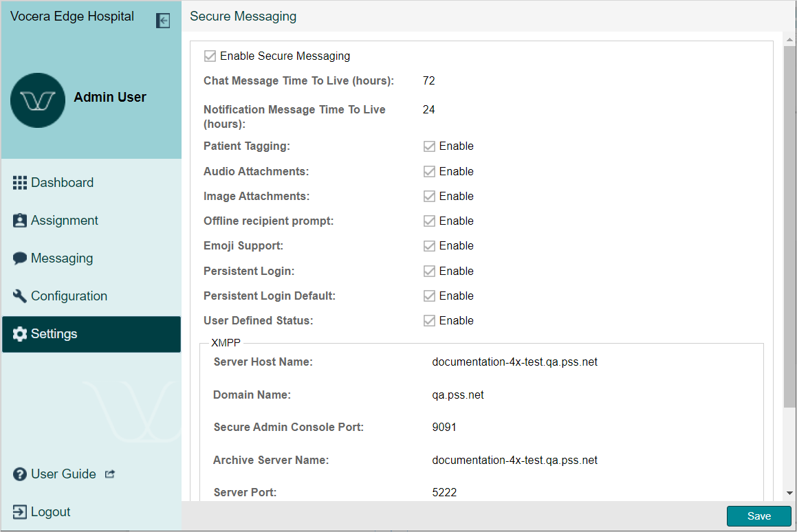Image resolution: width=797 pixels, height=532 pixels.
Task: Click the Vocera logo avatar
Action: (x=38, y=100)
